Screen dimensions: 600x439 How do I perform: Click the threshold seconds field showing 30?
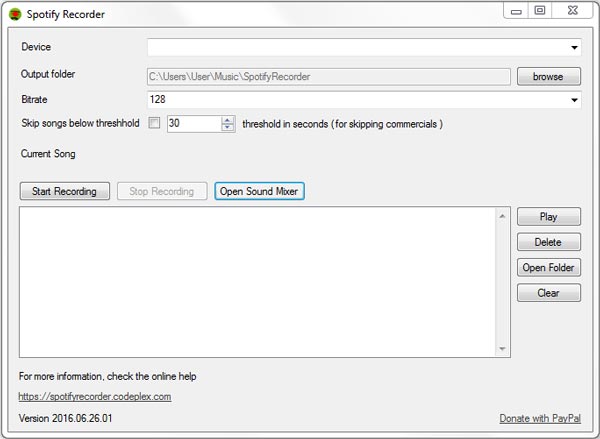click(x=194, y=123)
